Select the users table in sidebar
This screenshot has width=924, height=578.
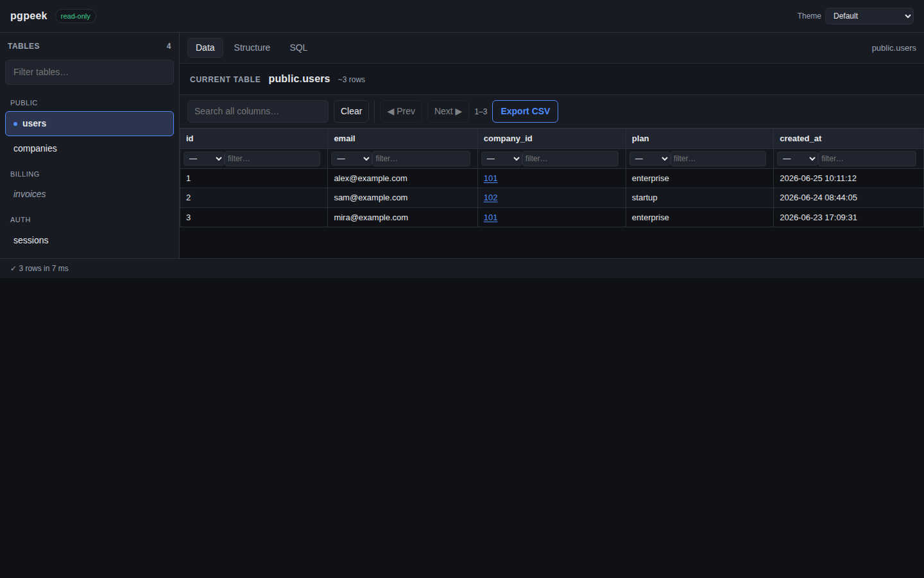tap(89, 123)
